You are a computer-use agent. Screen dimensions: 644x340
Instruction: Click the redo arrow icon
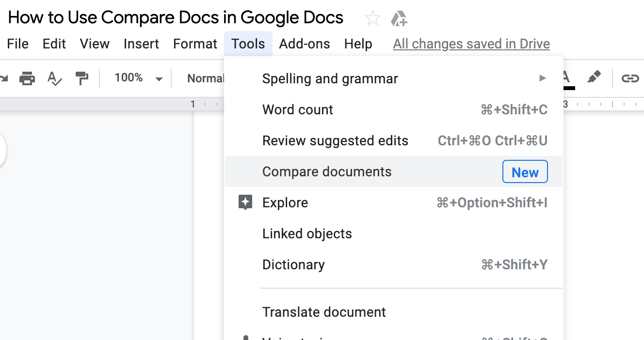(4, 78)
